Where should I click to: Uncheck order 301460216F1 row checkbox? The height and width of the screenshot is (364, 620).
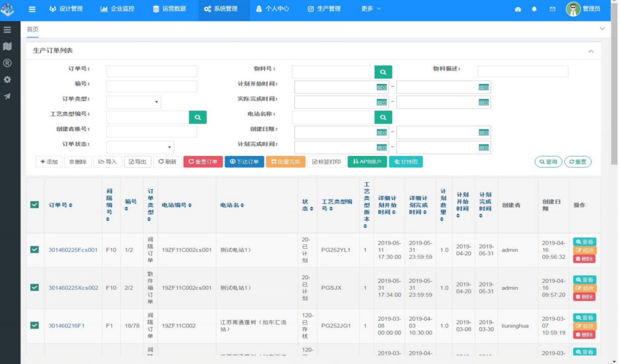tap(35, 325)
